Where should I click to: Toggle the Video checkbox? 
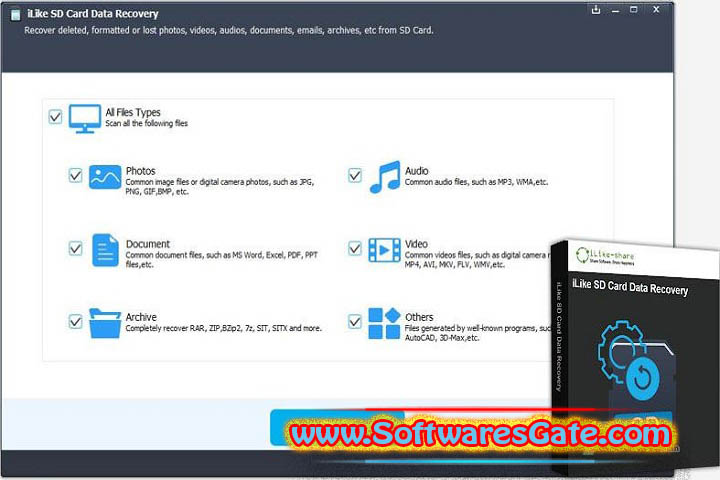pos(354,248)
